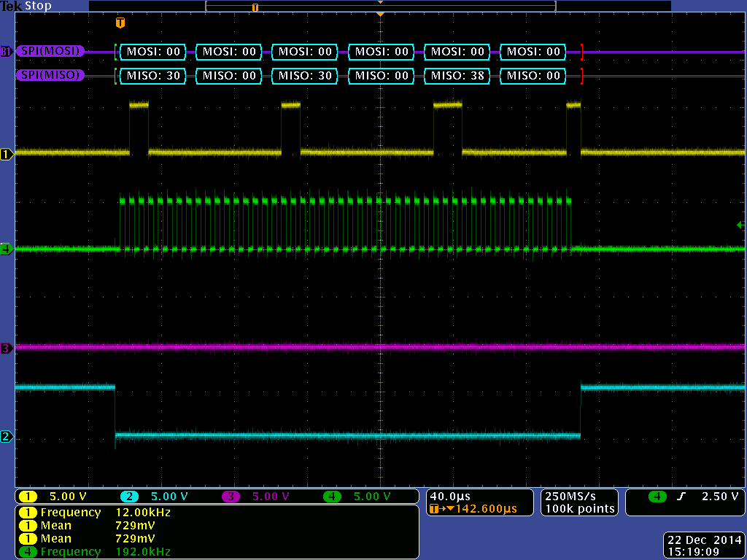The width and height of the screenshot is (747, 560).
Task: Click the channel 3 ground marker
Action: (7, 349)
